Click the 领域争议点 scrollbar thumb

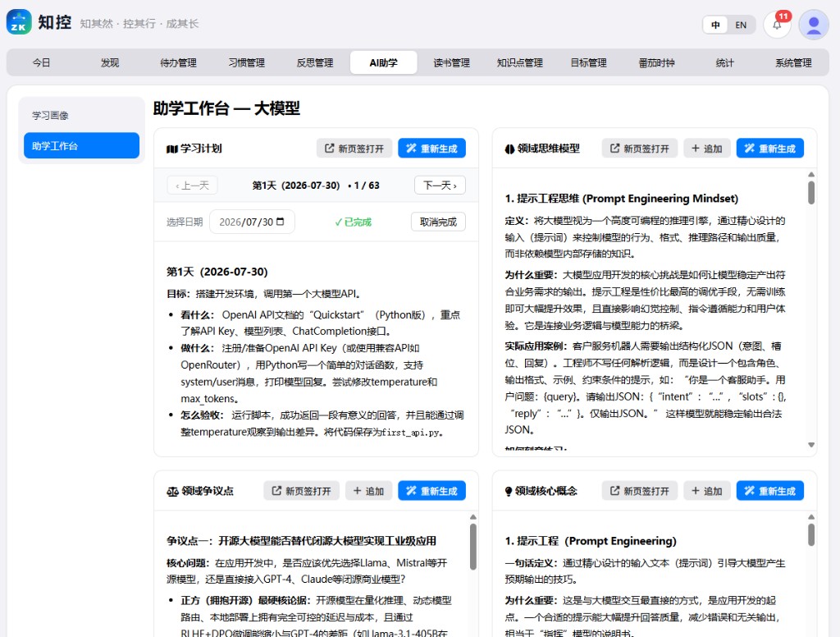(472, 547)
